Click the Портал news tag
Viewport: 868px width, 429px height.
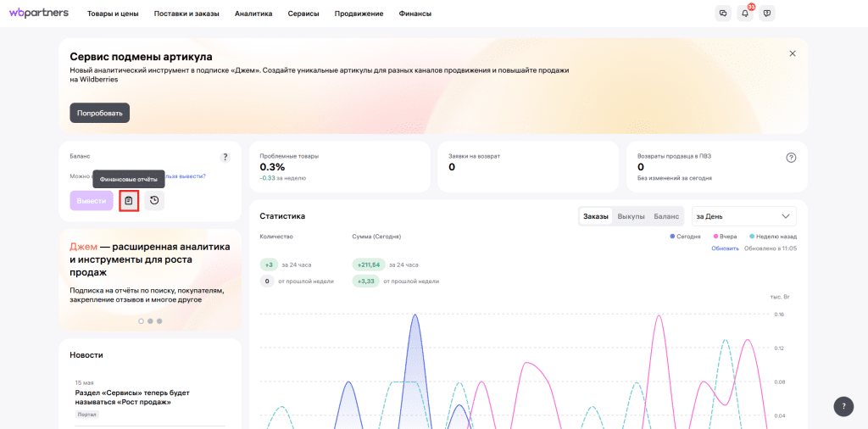[x=86, y=415]
